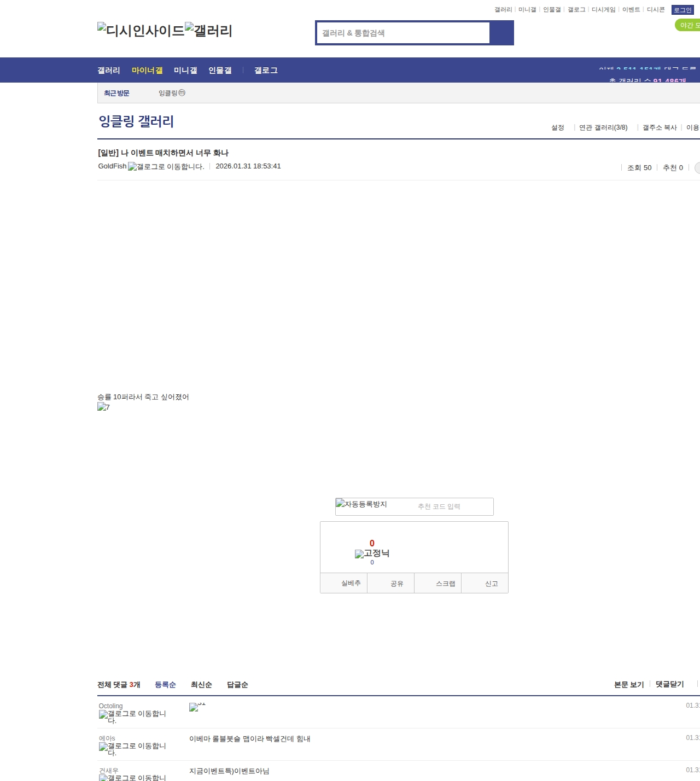Sort comments by 최신순

pyautogui.click(x=201, y=684)
